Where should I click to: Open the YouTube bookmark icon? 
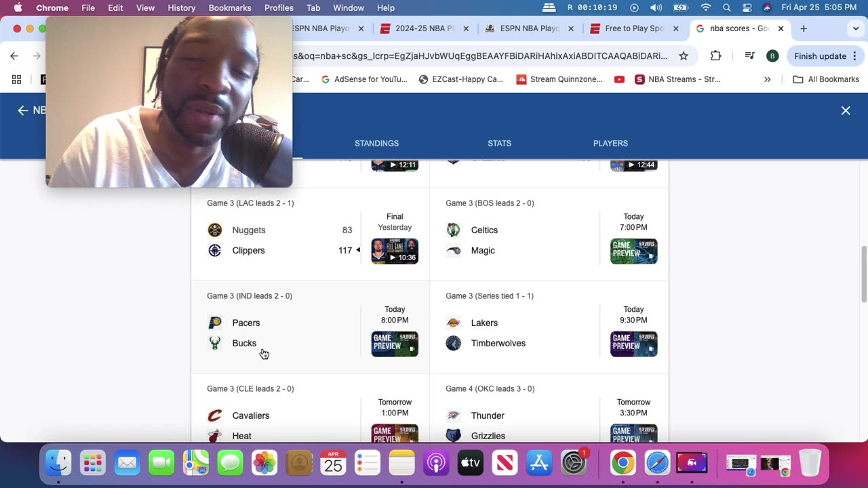pyautogui.click(x=619, y=79)
